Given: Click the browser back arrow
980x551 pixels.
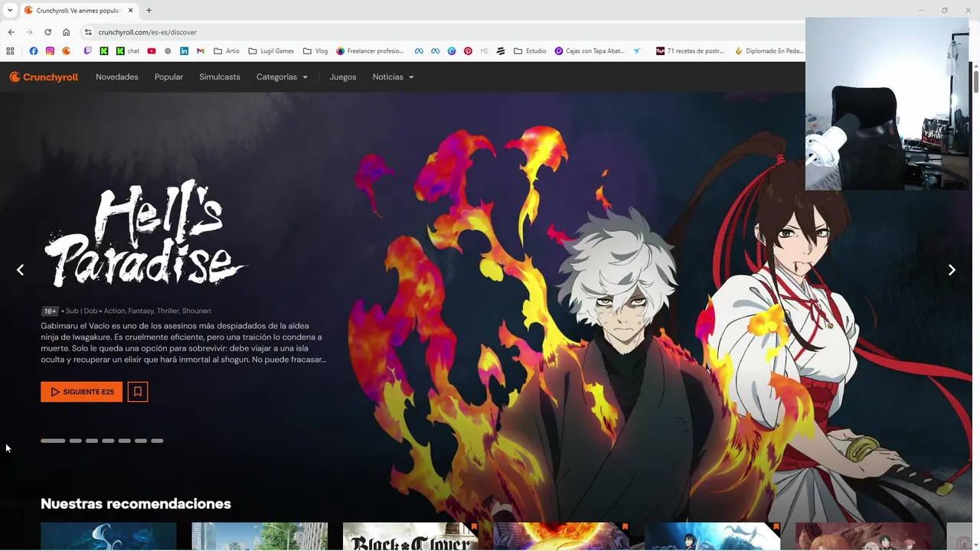Looking at the screenshot, I should 11,32.
